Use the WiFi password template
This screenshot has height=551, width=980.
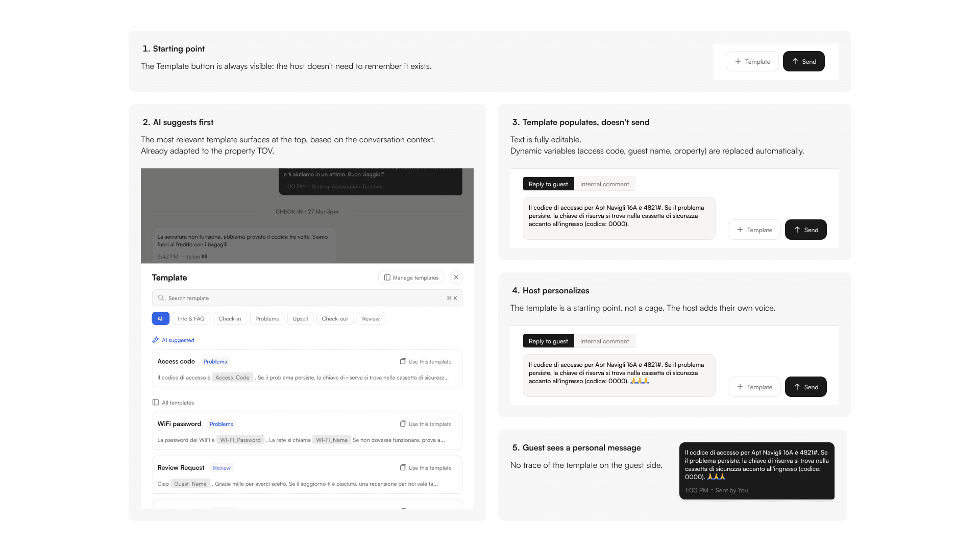click(426, 424)
